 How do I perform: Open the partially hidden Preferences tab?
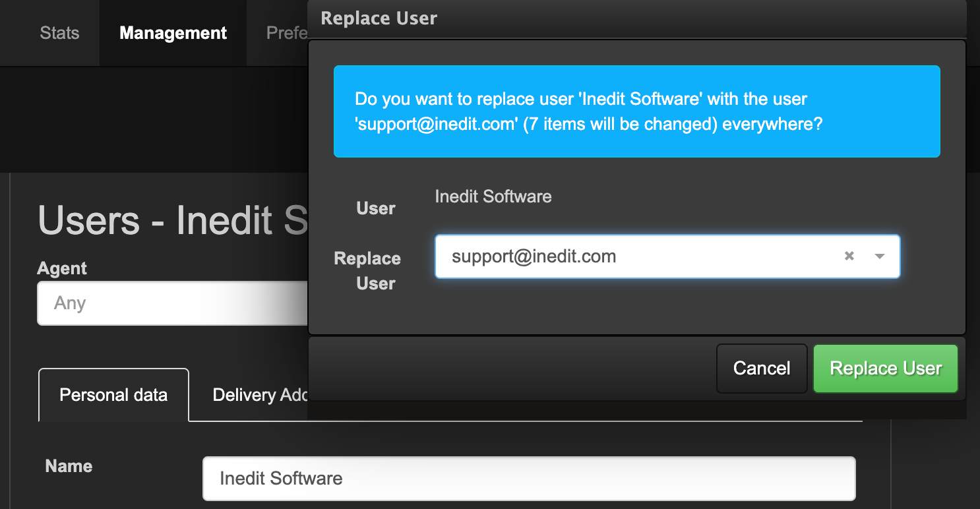coord(287,33)
